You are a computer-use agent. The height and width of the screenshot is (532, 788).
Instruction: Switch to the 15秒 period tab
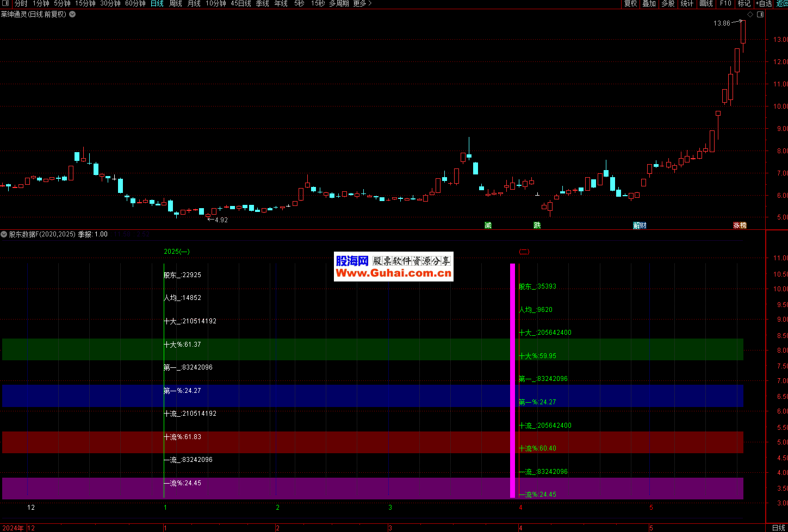tap(318, 3)
